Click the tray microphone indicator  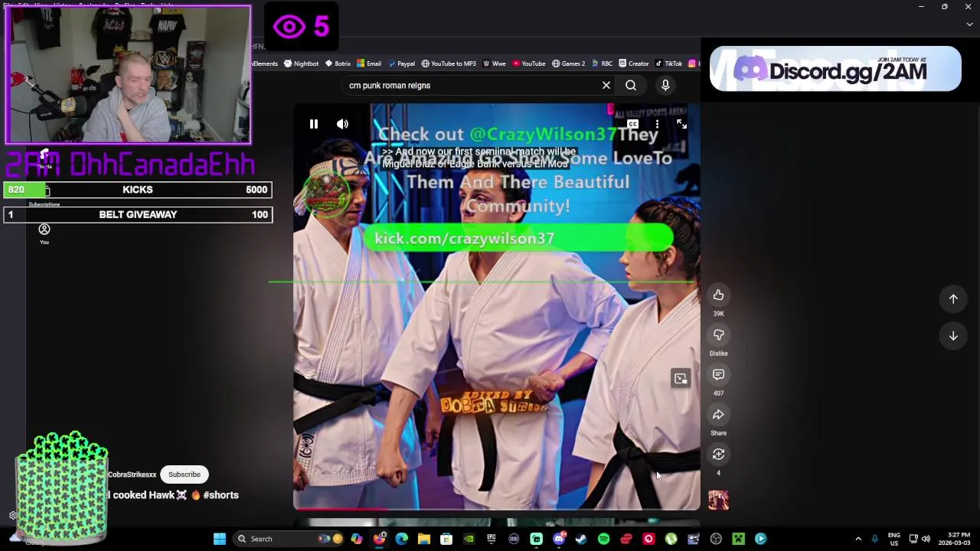click(874, 539)
